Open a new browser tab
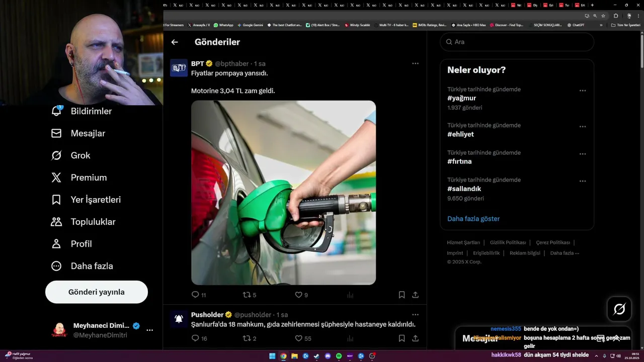The width and height of the screenshot is (644, 362). pos(592,5)
